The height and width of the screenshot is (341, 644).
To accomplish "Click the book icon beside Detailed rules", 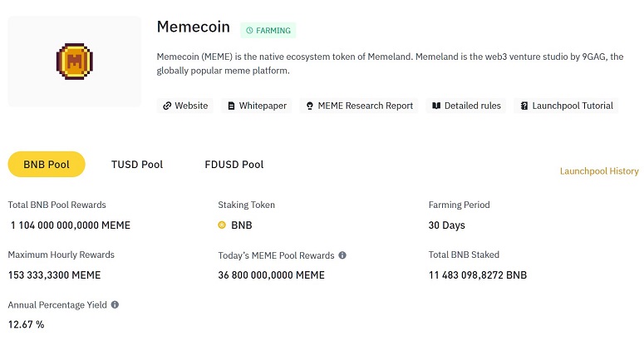I will [x=436, y=106].
